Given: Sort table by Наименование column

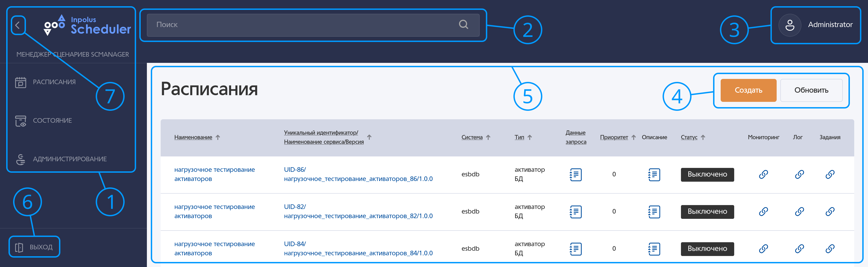Looking at the screenshot, I should pos(193,137).
